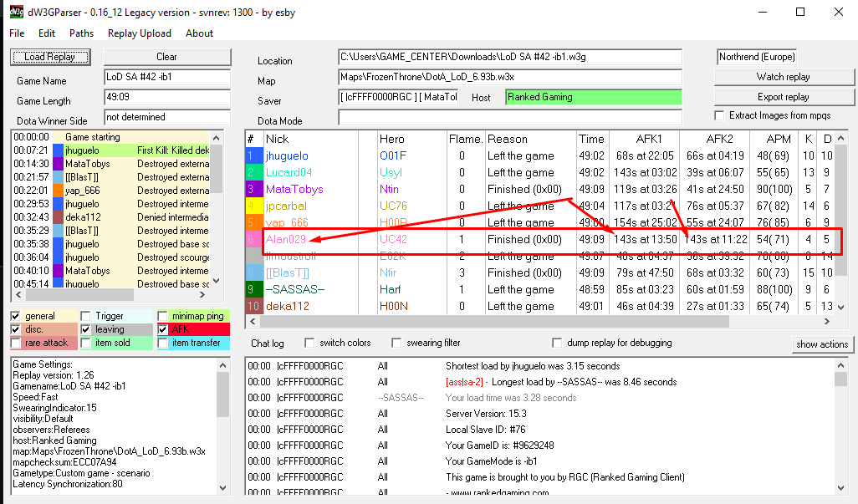The width and height of the screenshot is (858, 504).
Task: Click the Saver name field
Action: point(398,97)
